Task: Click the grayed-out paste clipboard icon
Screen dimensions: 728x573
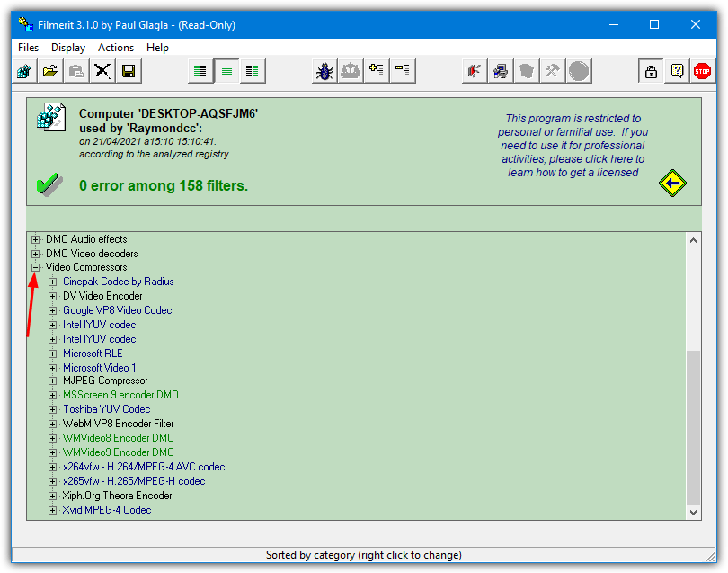Action: click(x=76, y=71)
